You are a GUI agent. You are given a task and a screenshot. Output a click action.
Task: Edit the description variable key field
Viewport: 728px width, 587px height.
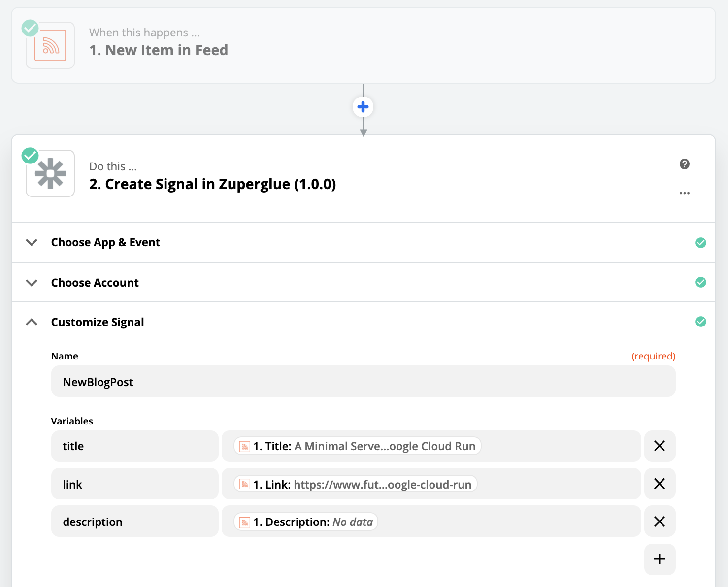tap(134, 521)
